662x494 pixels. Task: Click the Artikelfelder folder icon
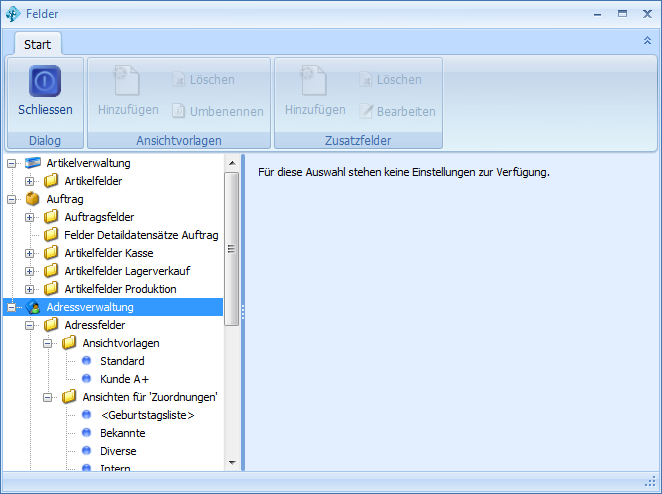[51, 181]
